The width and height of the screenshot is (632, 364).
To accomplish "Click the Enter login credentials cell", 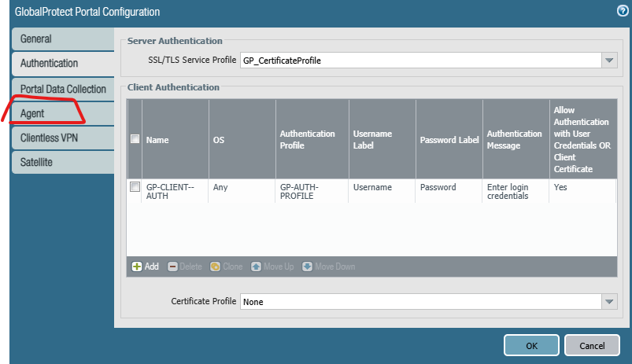I will [x=515, y=191].
